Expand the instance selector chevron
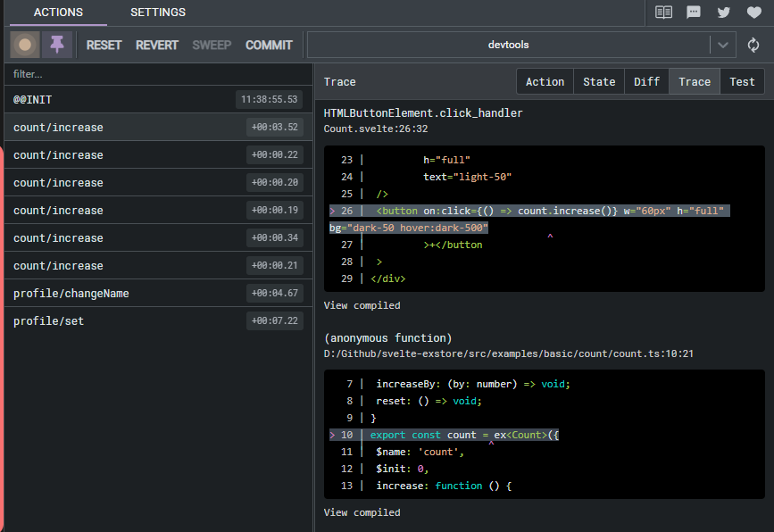 tap(722, 45)
